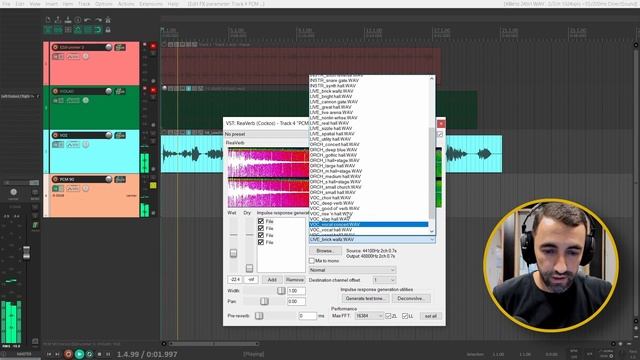Screen dimensions: 640x360
Task: Click volume knob on the pink track
Action: [x=109, y=47]
